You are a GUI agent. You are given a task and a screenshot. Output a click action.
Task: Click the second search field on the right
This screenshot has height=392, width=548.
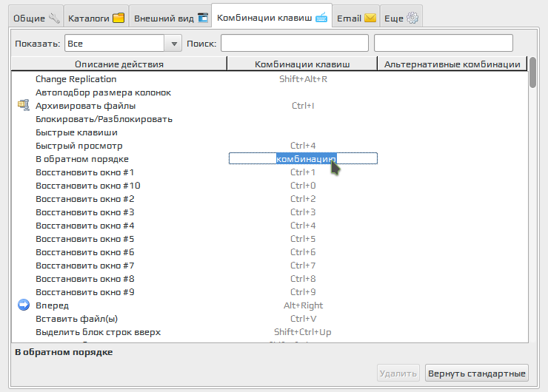coord(443,44)
